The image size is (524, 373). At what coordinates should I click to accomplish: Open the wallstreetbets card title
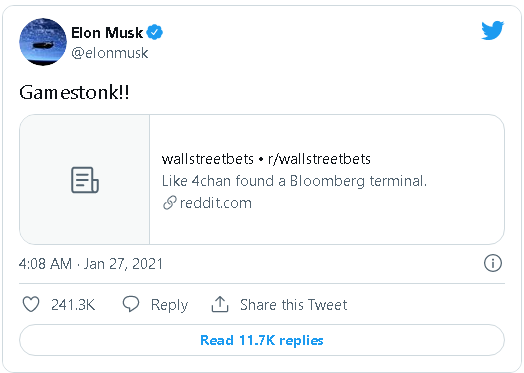pyautogui.click(x=266, y=159)
